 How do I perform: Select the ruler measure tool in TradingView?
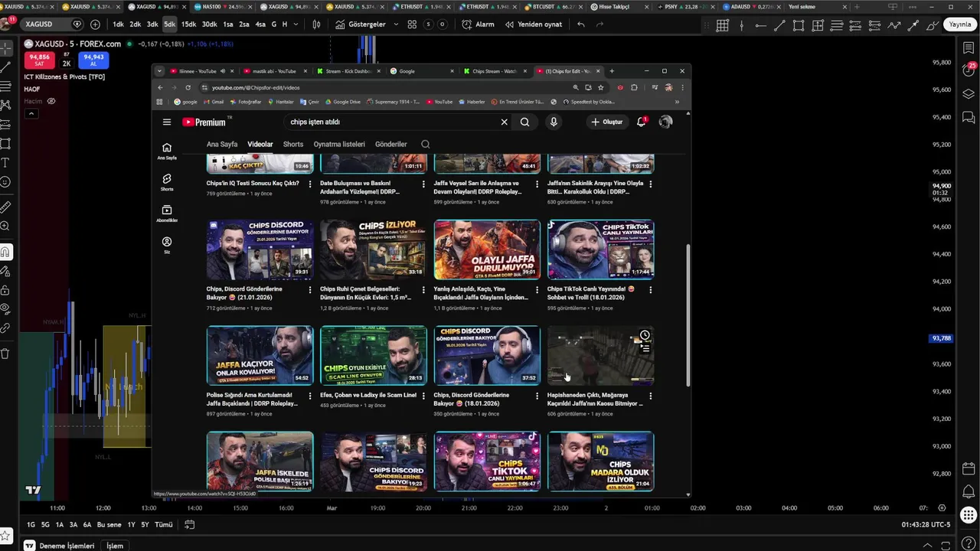tap(5, 207)
